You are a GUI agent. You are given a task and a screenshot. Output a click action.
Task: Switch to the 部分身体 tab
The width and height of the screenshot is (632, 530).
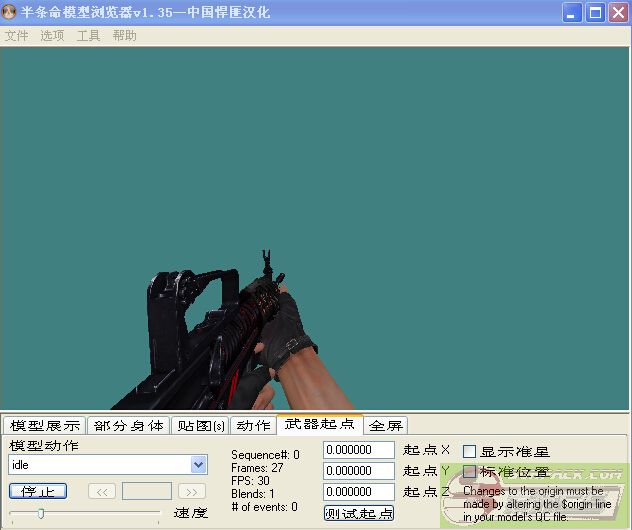coord(128,426)
